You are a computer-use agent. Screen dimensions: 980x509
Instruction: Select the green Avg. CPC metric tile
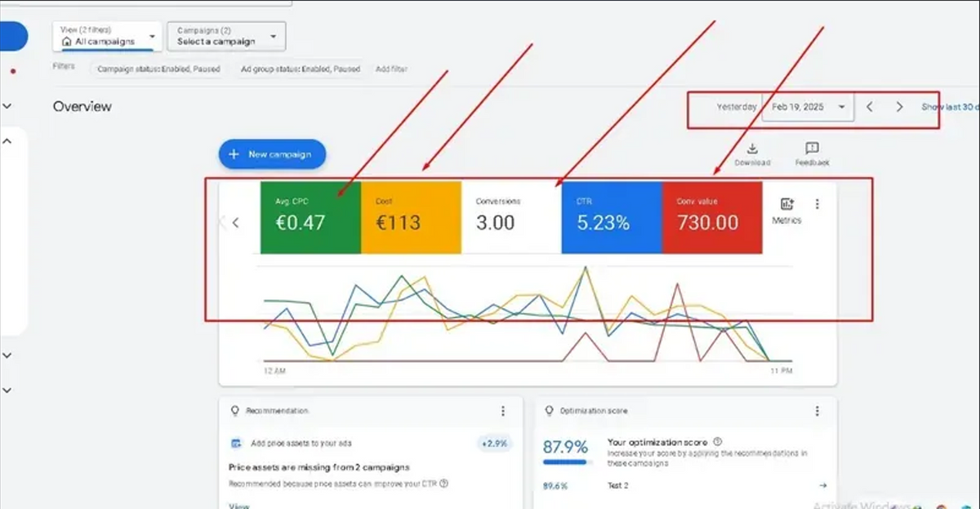coord(310,217)
